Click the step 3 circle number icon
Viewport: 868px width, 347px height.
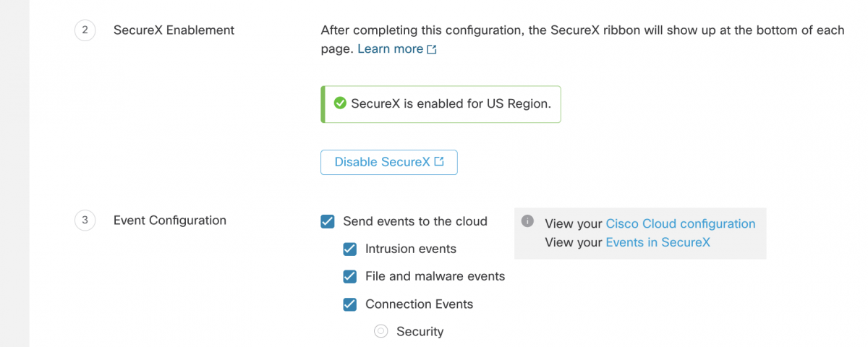click(85, 220)
